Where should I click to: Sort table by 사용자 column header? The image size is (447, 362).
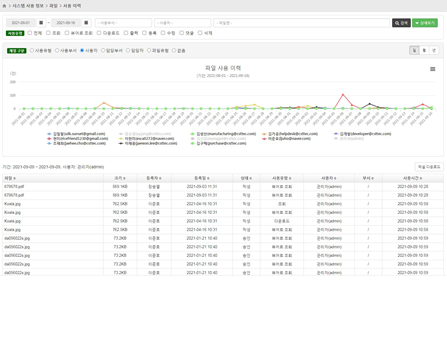329,178
